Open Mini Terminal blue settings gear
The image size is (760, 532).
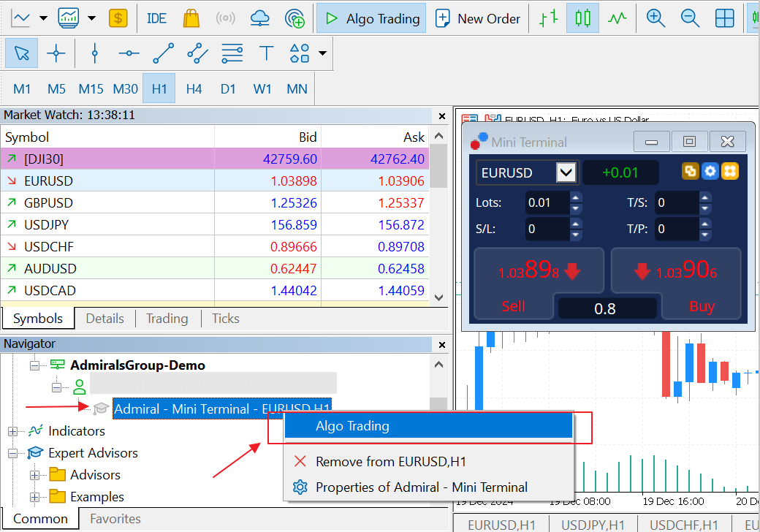[x=710, y=171]
